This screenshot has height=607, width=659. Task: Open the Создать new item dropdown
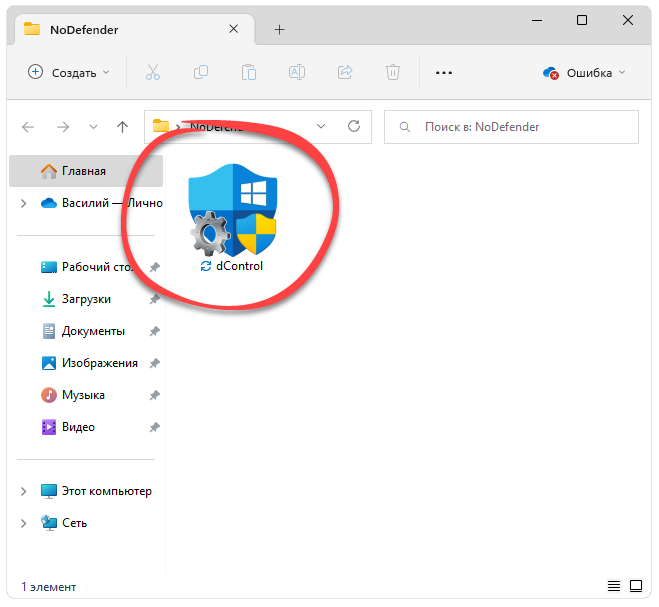[69, 73]
